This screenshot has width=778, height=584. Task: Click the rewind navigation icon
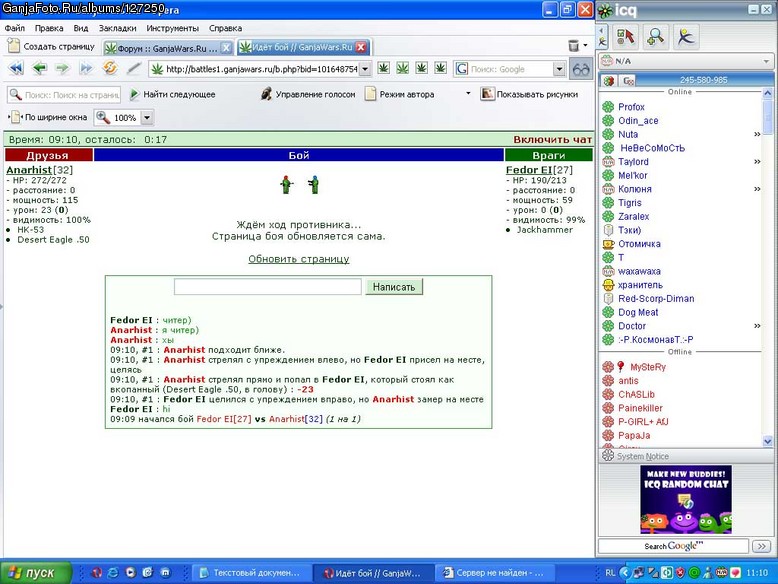tap(16, 68)
